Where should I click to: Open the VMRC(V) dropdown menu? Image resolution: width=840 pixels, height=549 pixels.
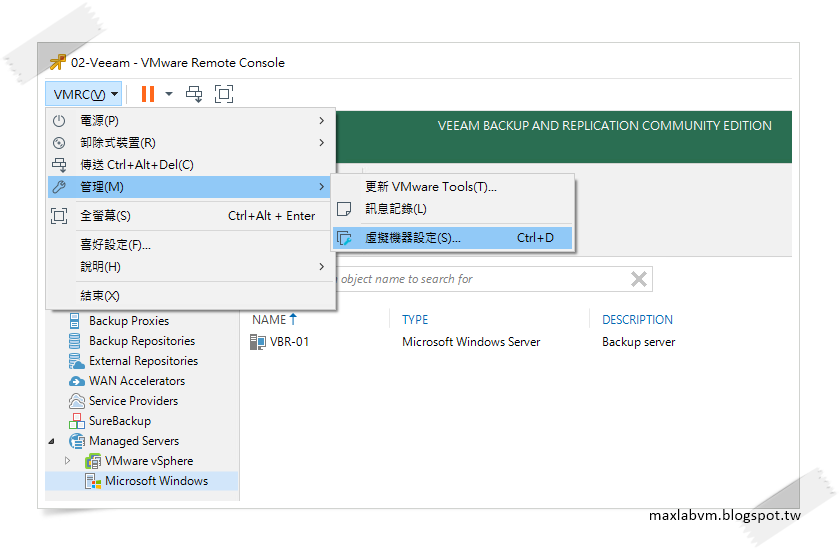[x=84, y=94]
